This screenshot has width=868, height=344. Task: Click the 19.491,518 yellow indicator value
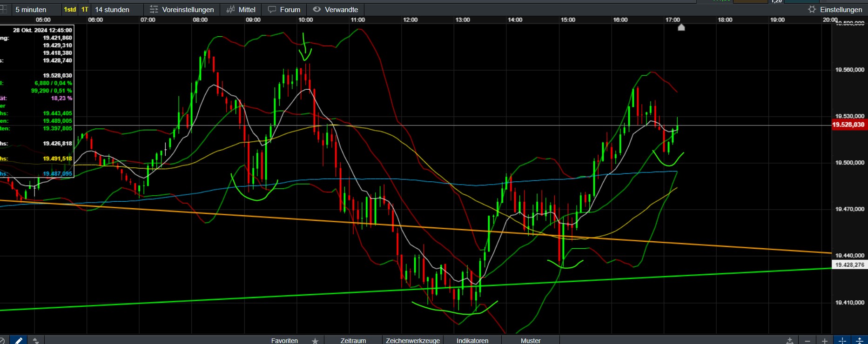tap(58, 159)
